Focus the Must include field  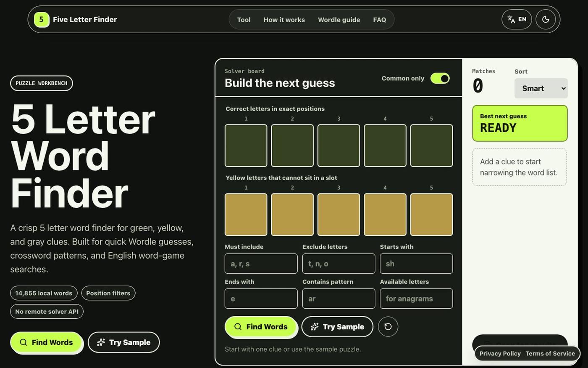261,264
